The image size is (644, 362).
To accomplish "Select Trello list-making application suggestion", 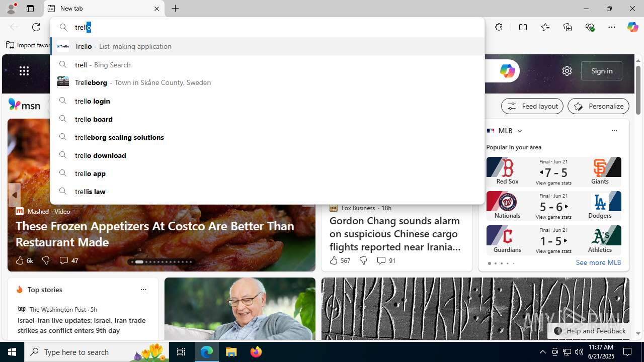I will click(x=267, y=46).
